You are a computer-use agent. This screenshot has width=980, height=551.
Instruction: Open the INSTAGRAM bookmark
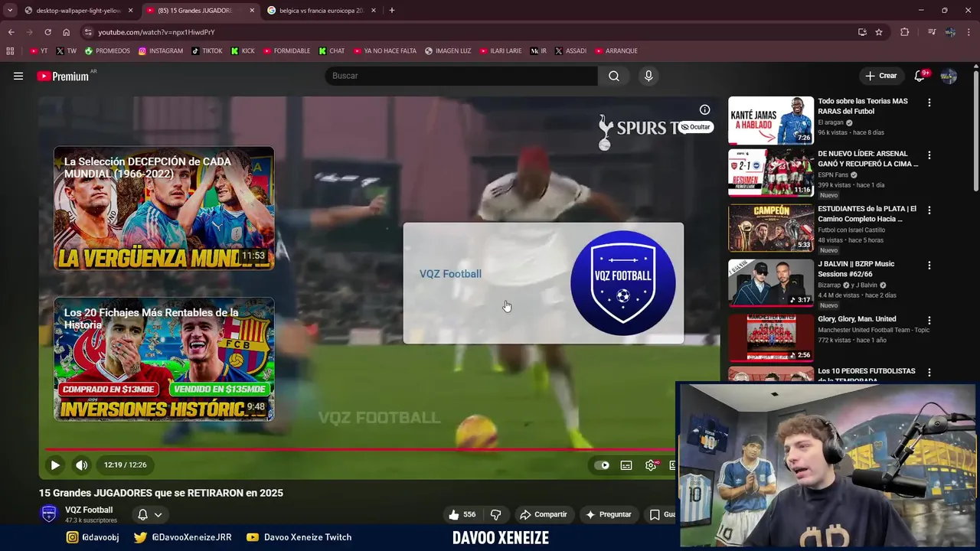[160, 51]
